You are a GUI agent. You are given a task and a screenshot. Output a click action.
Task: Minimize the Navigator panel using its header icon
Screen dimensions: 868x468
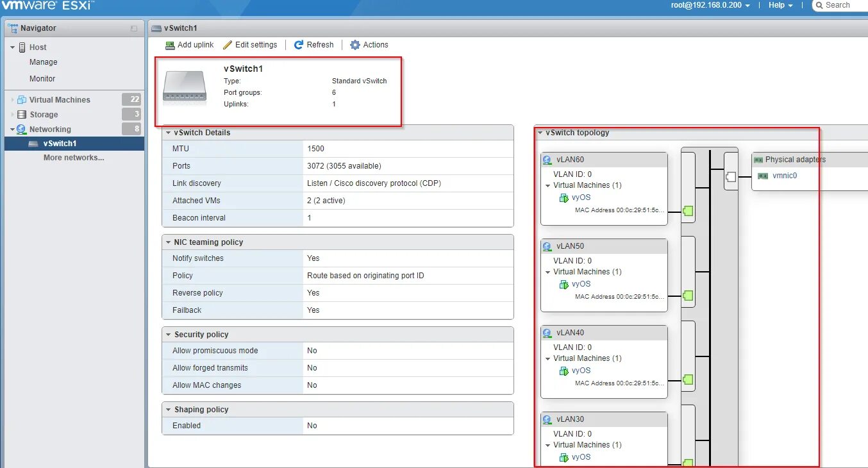pyautogui.click(x=134, y=28)
